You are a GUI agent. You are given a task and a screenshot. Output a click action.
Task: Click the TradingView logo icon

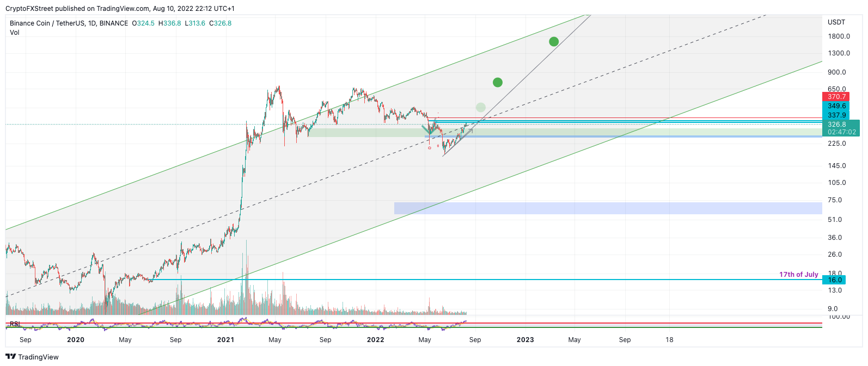(x=10, y=357)
